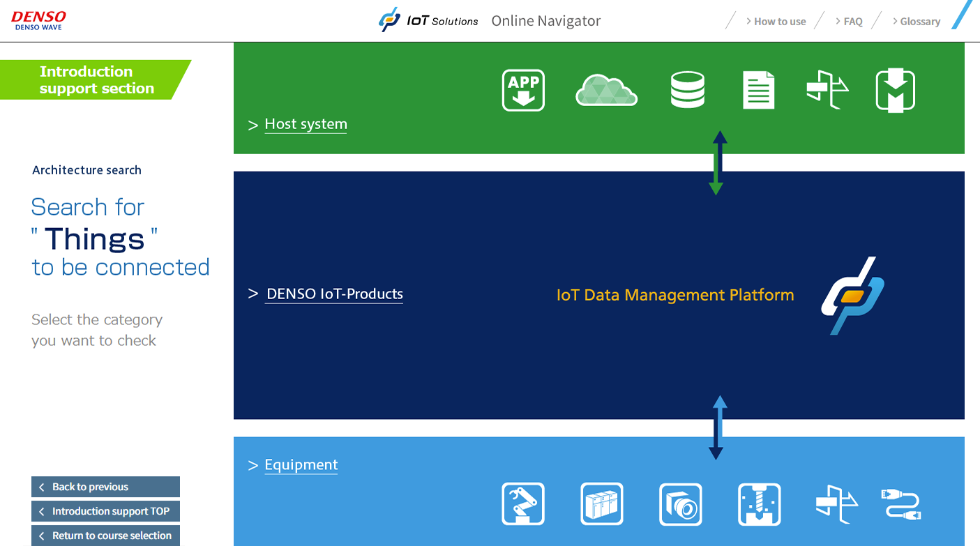
Task: Open the document file icon in Host system
Action: point(759,90)
